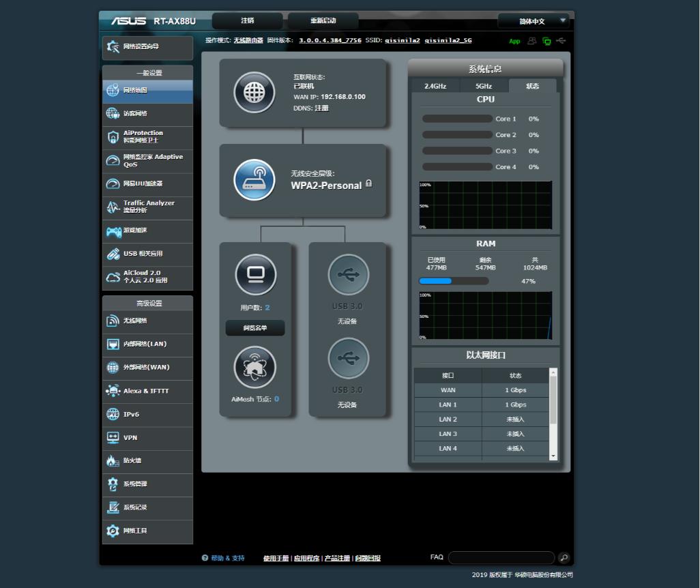Open Traffic Analyzer in the sidebar

pyautogui.click(x=147, y=207)
